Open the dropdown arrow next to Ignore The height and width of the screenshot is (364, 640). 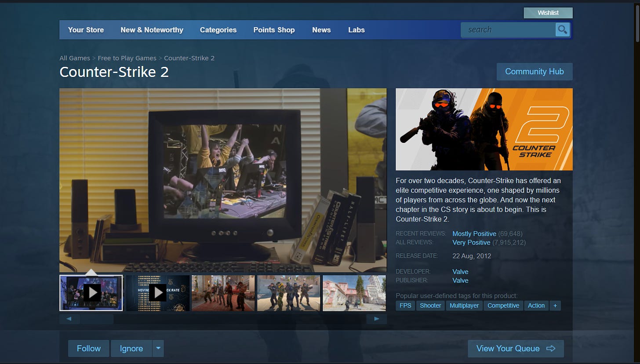click(x=158, y=349)
